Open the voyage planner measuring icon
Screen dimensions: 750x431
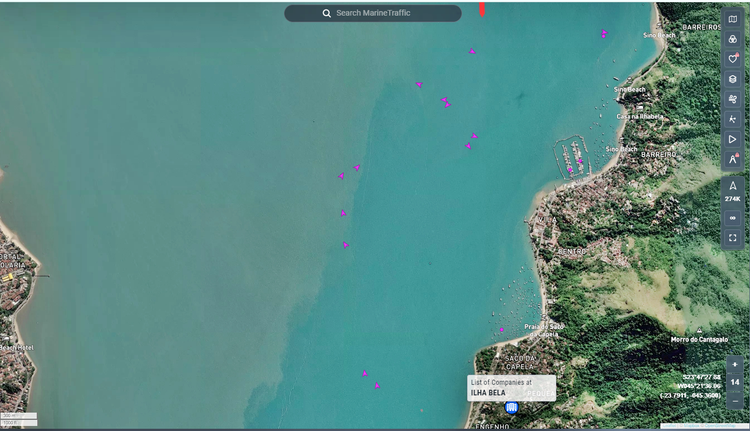point(733,119)
